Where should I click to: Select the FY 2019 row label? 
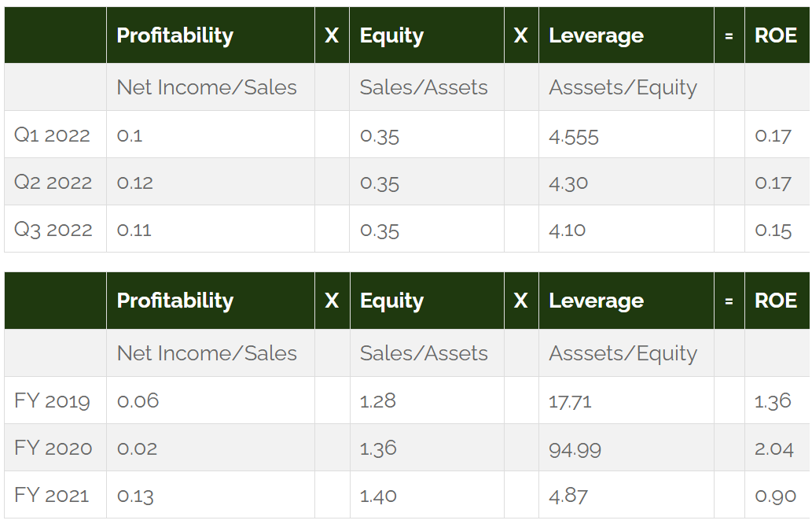tap(52, 400)
